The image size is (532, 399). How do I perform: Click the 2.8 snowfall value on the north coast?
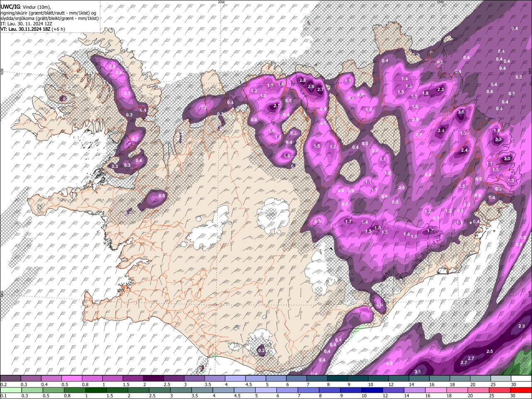[x=303, y=80]
